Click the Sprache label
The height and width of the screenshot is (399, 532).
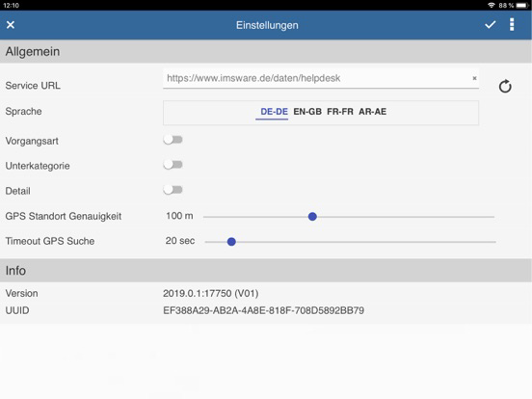23,111
